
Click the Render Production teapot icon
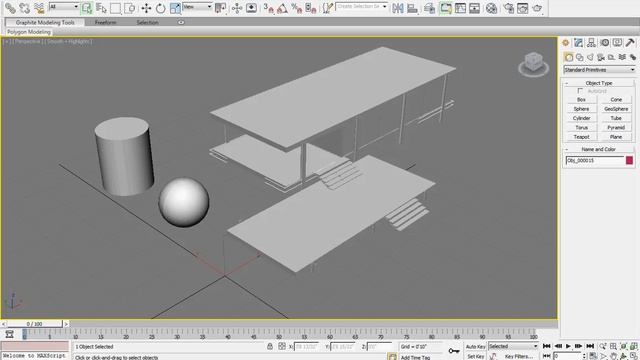[537, 8]
